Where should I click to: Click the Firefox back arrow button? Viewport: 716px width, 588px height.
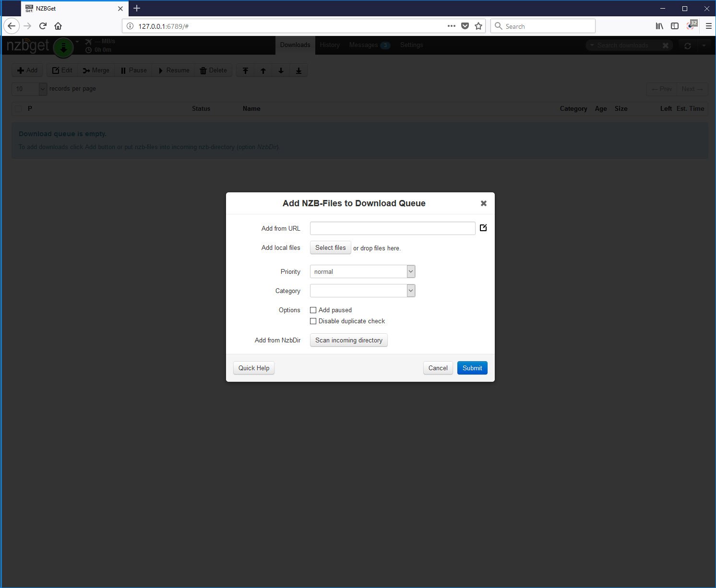point(12,26)
